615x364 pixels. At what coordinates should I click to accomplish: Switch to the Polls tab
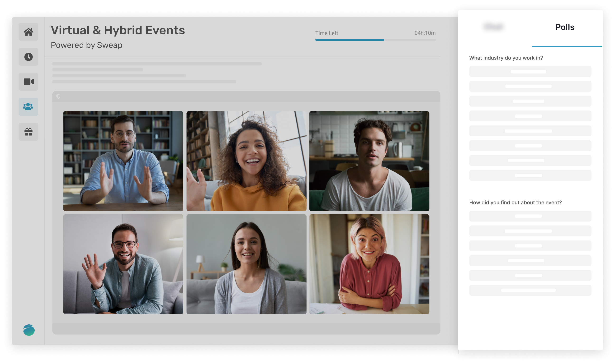tap(565, 27)
